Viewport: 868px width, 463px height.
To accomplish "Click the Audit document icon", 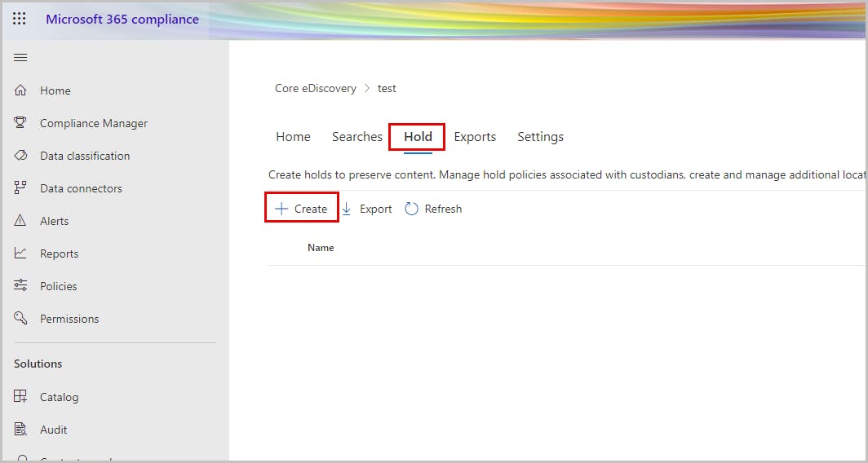I will tap(20, 430).
